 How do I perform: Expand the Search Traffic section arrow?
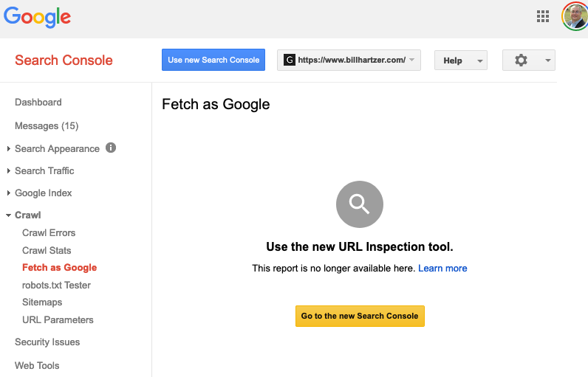9,171
